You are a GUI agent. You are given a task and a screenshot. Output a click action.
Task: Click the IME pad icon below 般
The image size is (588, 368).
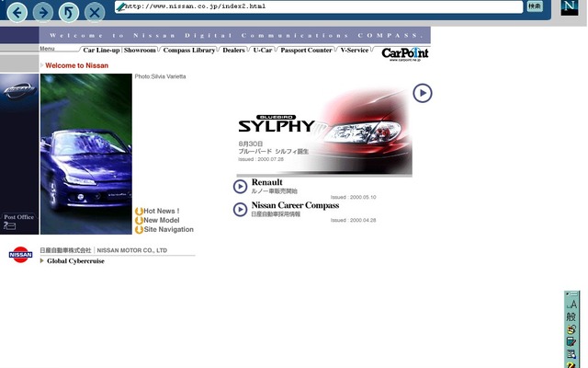pyautogui.click(x=571, y=329)
